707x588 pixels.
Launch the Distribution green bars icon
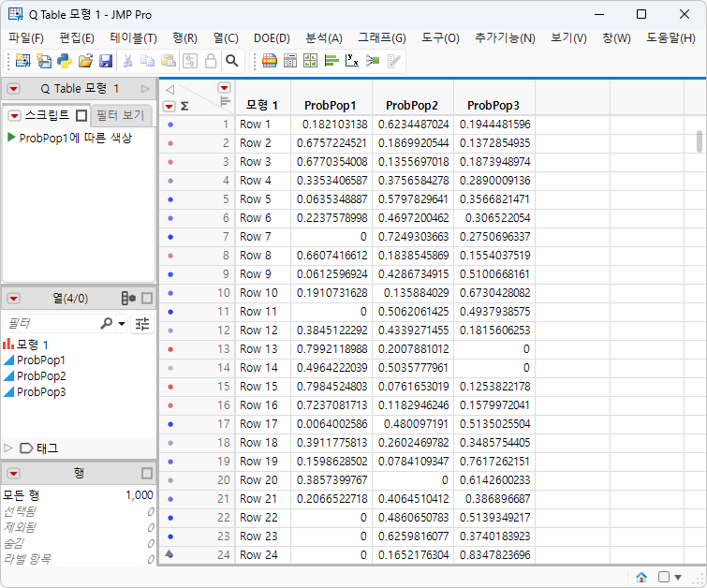(331, 61)
